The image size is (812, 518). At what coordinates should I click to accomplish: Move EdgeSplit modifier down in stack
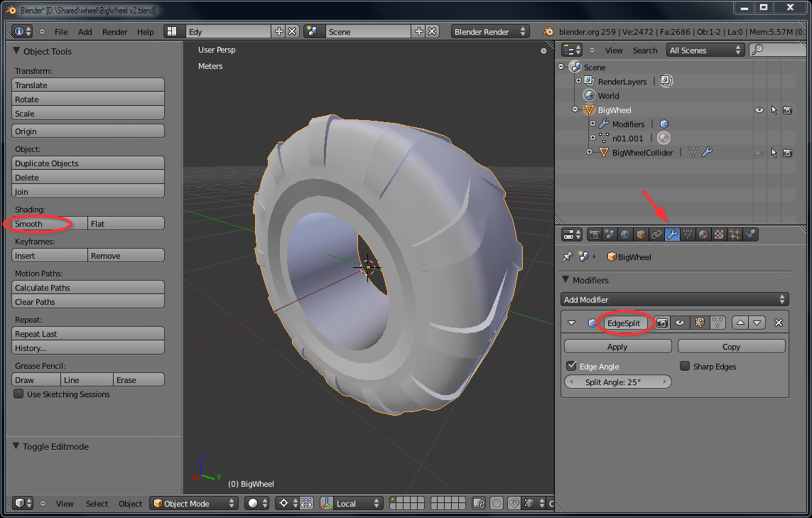pos(757,323)
